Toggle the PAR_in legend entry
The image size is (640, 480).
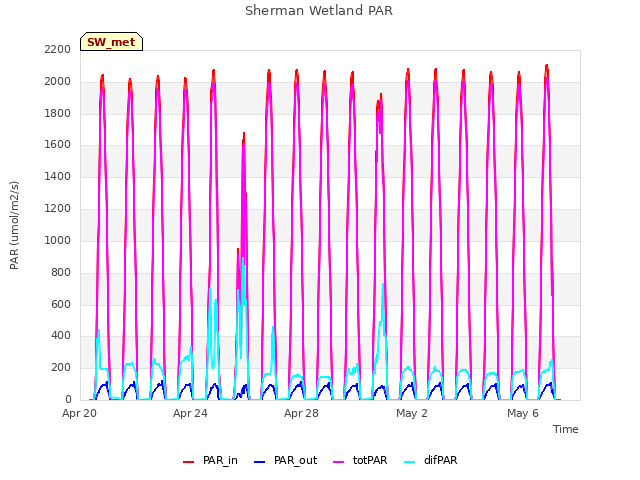coord(210,460)
